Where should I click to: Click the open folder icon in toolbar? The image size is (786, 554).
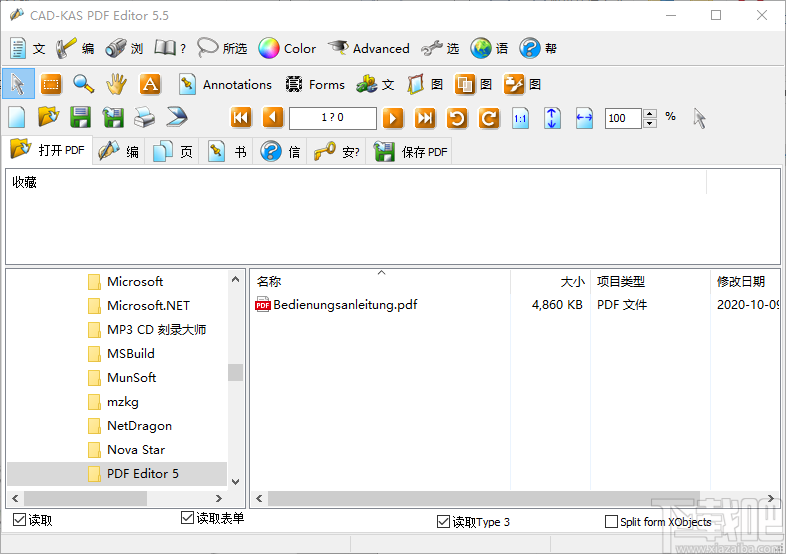point(49,117)
